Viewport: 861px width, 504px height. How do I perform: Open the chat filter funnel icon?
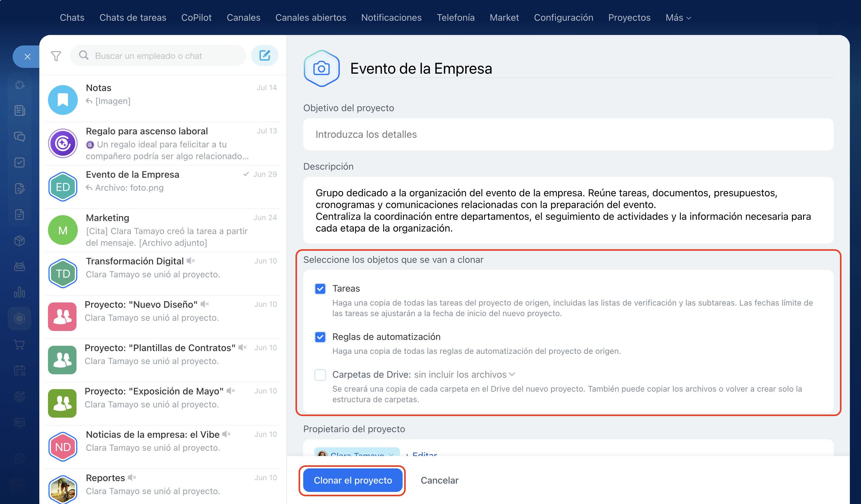pyautogui.click(x=56, y=56)
